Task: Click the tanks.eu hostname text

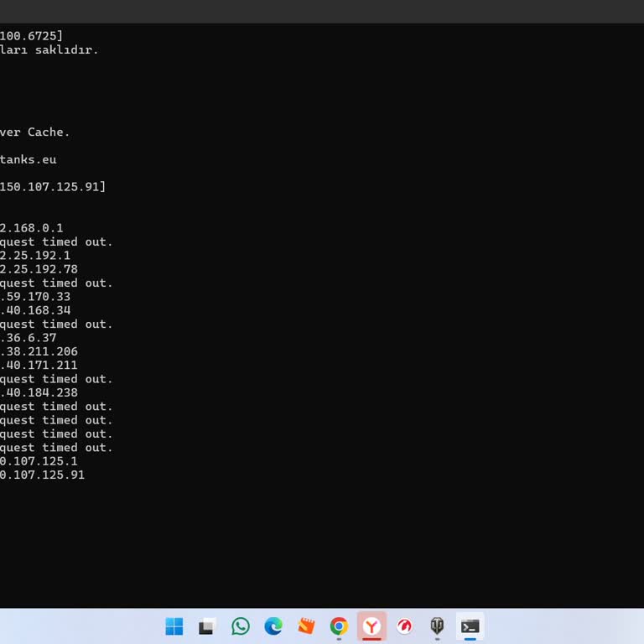Action: 29,159
